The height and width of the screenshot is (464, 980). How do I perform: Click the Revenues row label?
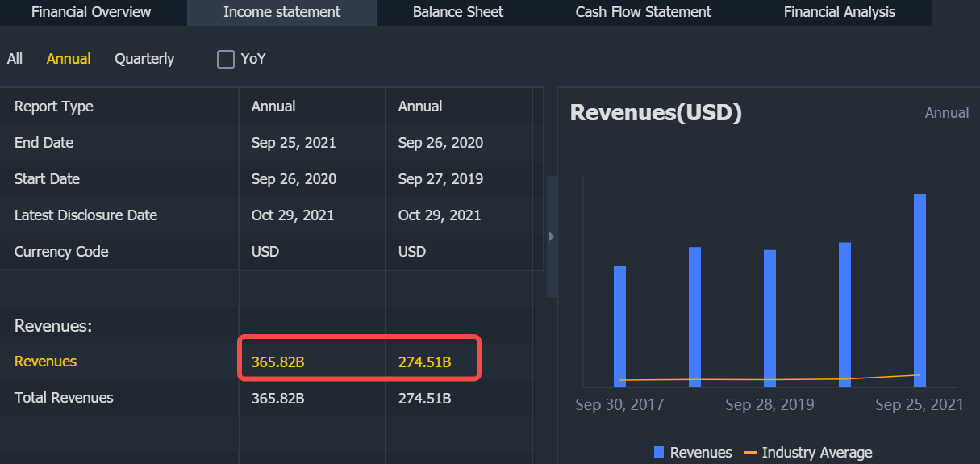pos(46,362)
